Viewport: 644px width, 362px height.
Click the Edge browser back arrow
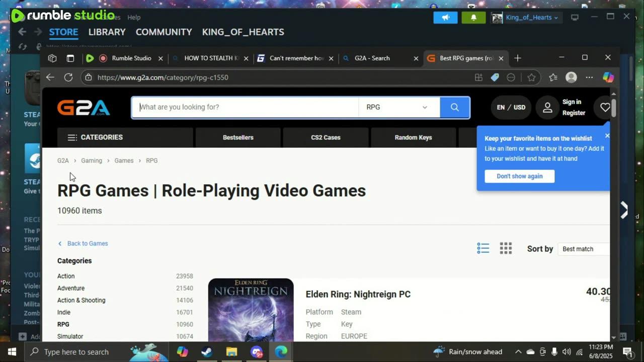tap(50, 77)
